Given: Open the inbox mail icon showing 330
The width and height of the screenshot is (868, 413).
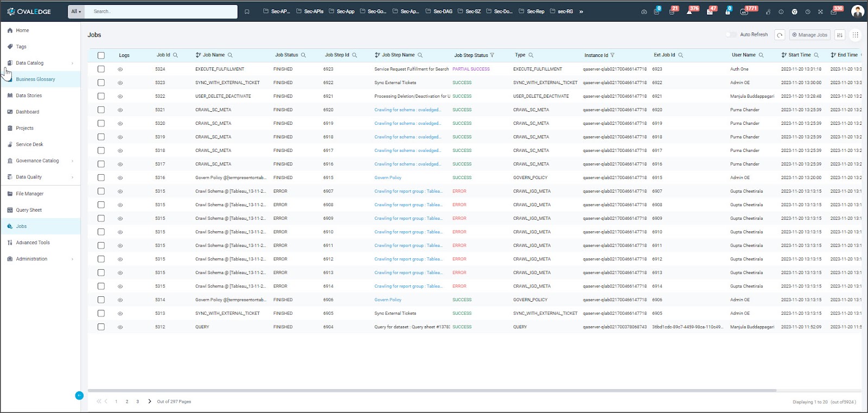Looking at the screenshot, I should pyautogui.click(x=834, y=11).
